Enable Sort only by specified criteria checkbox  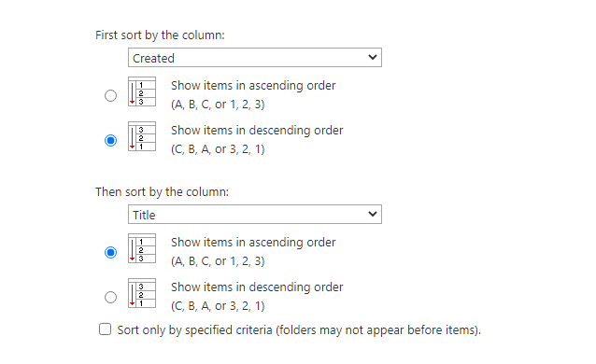pos(106,329)
